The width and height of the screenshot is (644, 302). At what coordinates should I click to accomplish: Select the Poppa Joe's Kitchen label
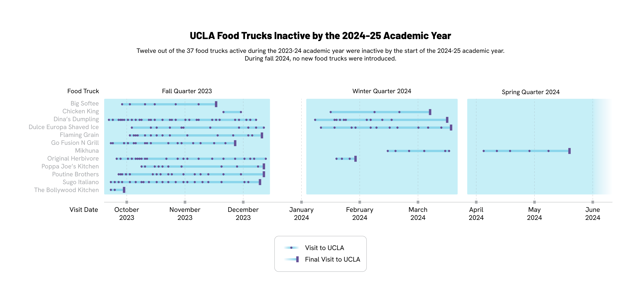[70, 167]
